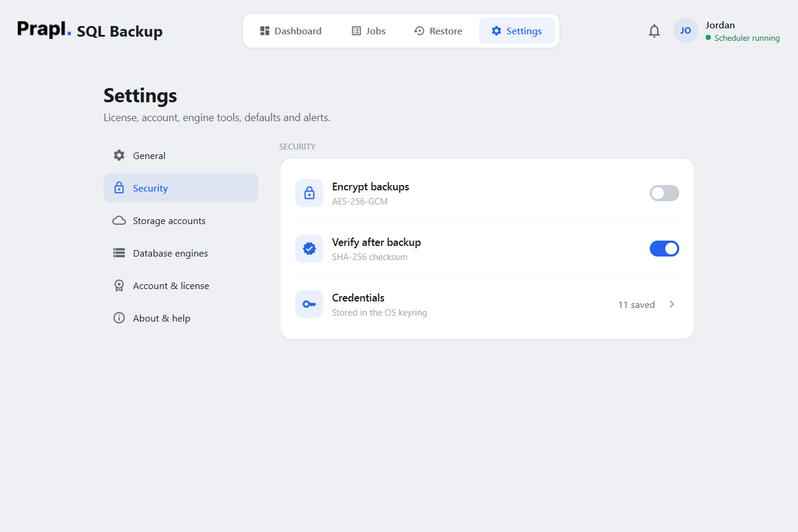
Task: Click the 'Verify after backup' label
Action: 377,242
